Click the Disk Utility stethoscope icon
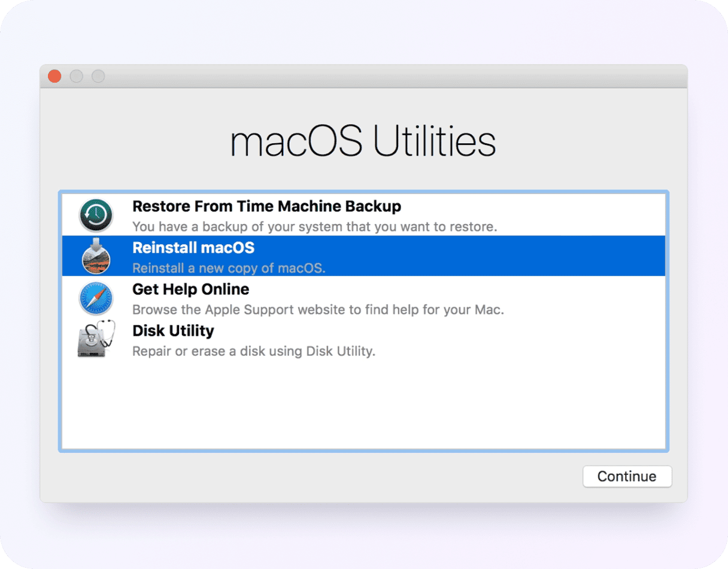The height and width of the screenshot is (569, 728). point(96,340)
